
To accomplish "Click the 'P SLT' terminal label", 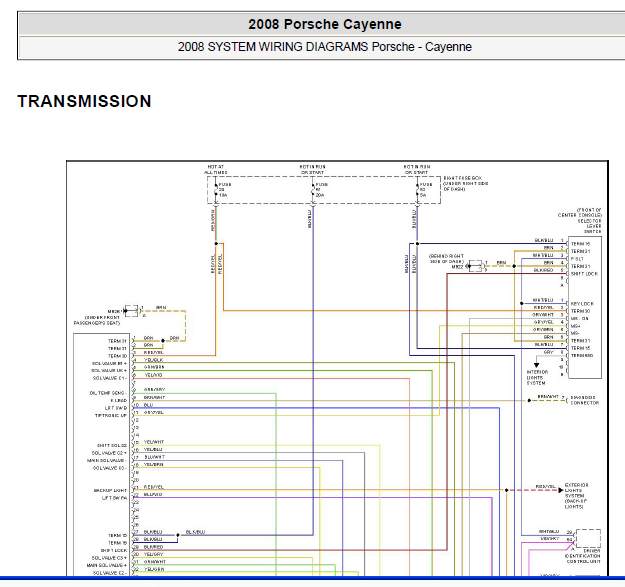I will coord(577,259).
